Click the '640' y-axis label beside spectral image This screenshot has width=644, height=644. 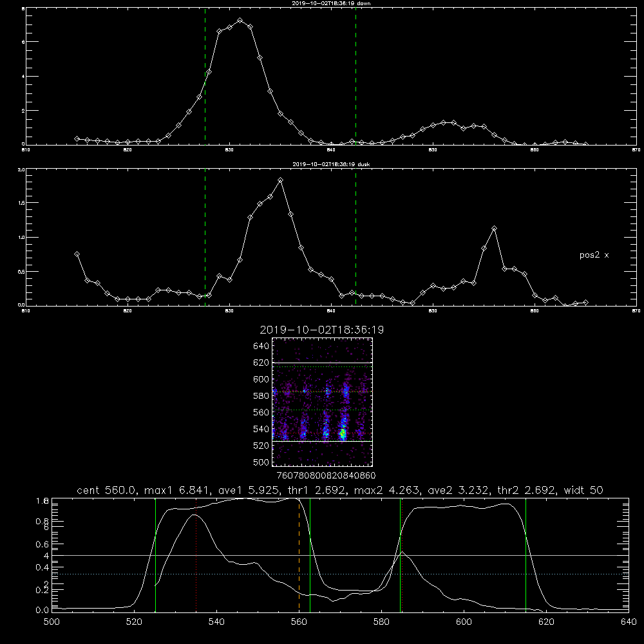[x=261, y=346]
